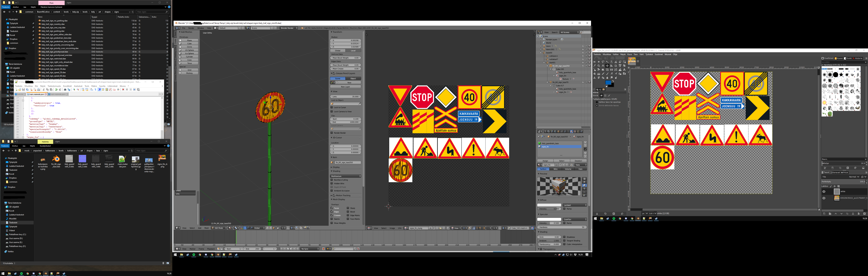Select the Ellipse Select tool in GIMP
The image size is (868, 276).
pos(599,62)
